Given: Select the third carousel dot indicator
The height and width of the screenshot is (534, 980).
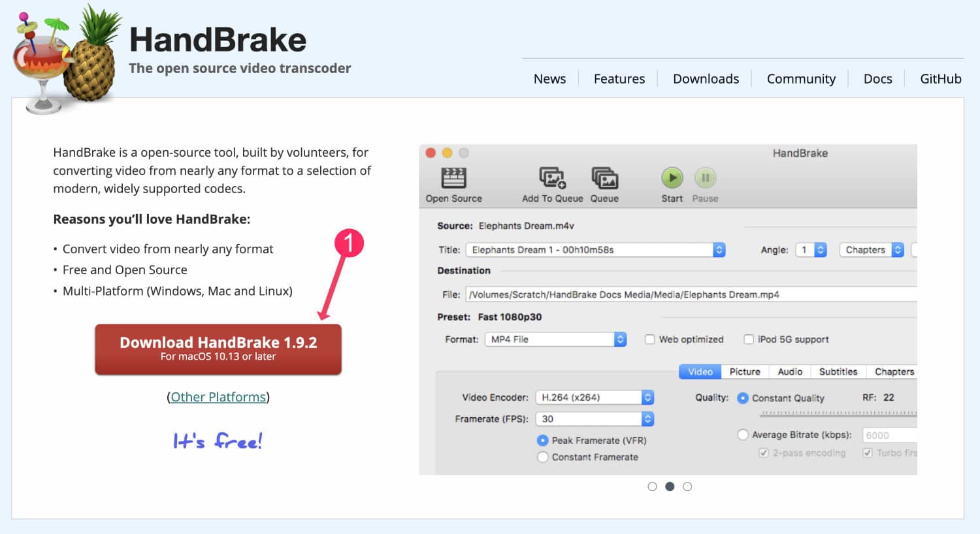Looking at the screenshot, I should (687, 486).
